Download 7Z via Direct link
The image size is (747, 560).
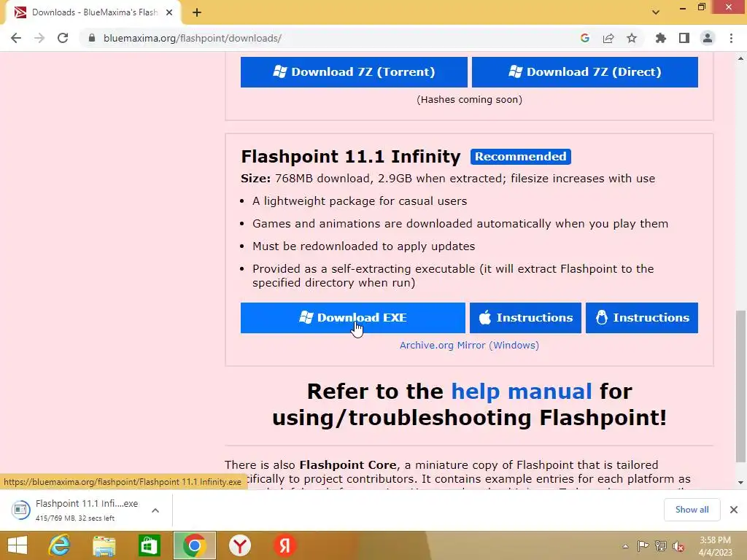(x=585, y=72)
